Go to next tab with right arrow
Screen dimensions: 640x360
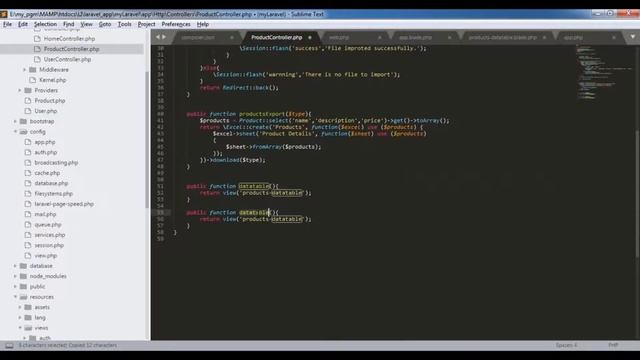coord(164,37)
